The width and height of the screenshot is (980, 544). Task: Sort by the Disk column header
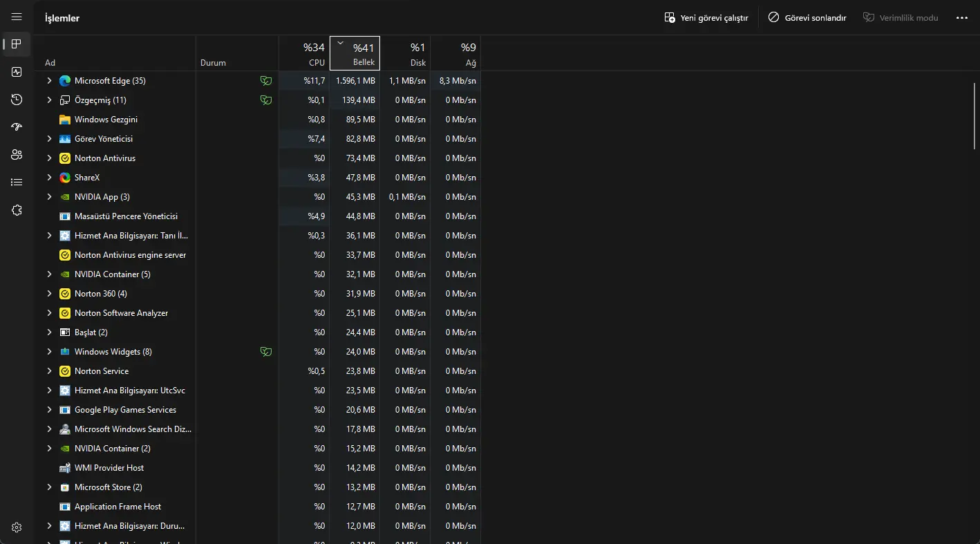[x=405, y=53]
